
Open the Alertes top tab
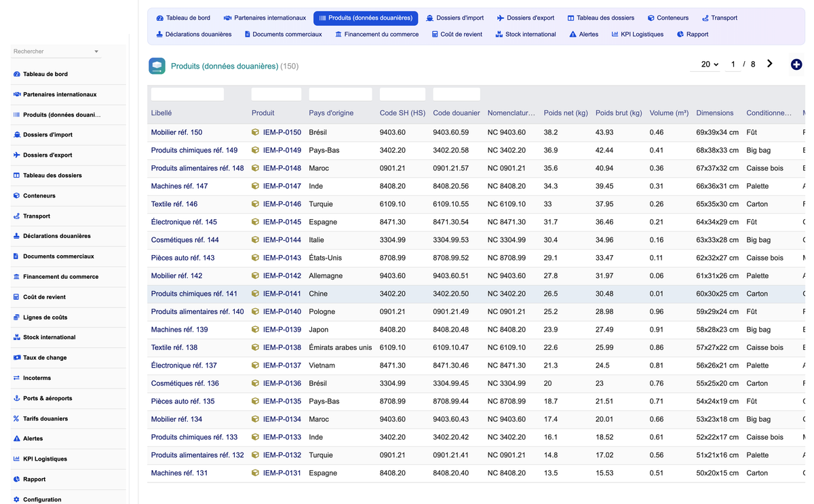pyautogui.click(x=584, y=35)
